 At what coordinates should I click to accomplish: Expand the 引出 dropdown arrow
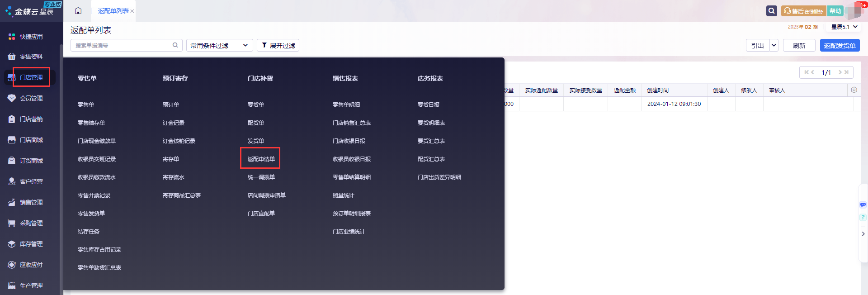pos(774,45)
